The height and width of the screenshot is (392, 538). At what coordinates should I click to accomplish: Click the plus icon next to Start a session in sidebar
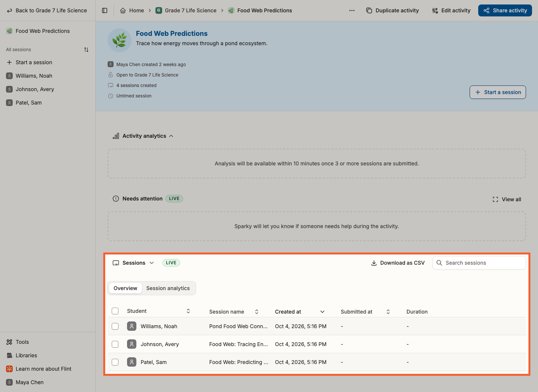pos(9,62)
